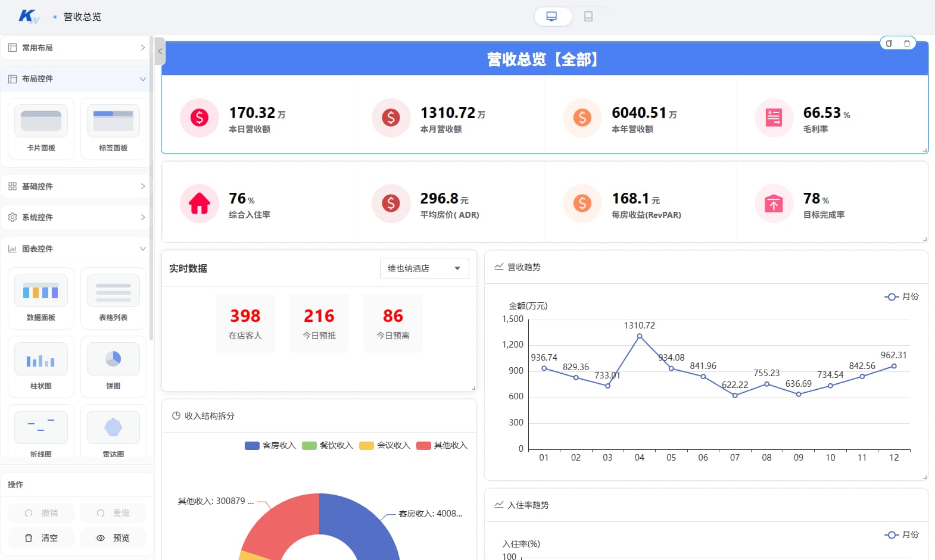The height and width of the screenshot is (560, 935).
Task: Click the 操作 panel heading
Action: pos(15,484)
